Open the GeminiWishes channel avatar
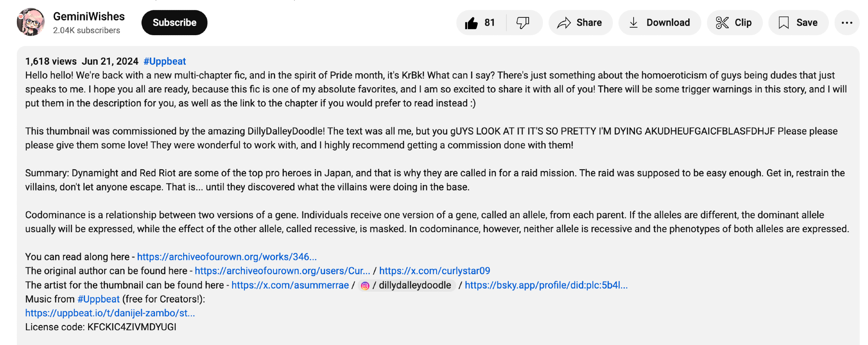Image resolution: width=868 pixels, height=345 pixels. 31,22
